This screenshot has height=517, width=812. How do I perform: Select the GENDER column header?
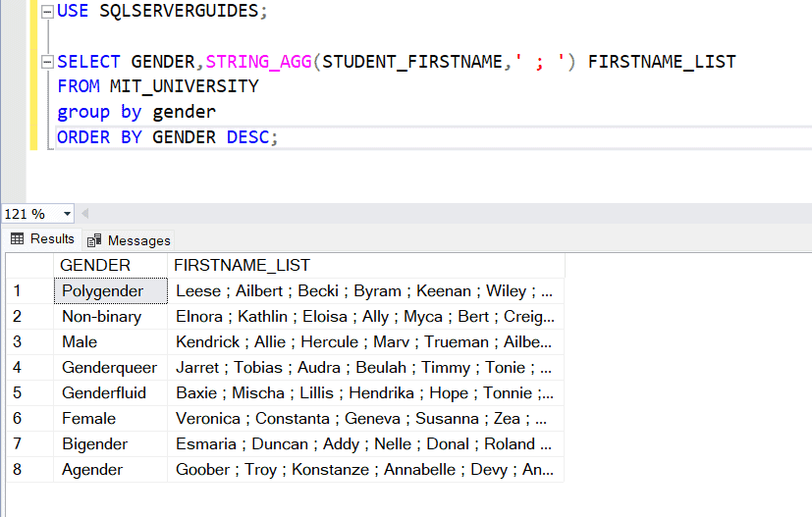[110, 265]
